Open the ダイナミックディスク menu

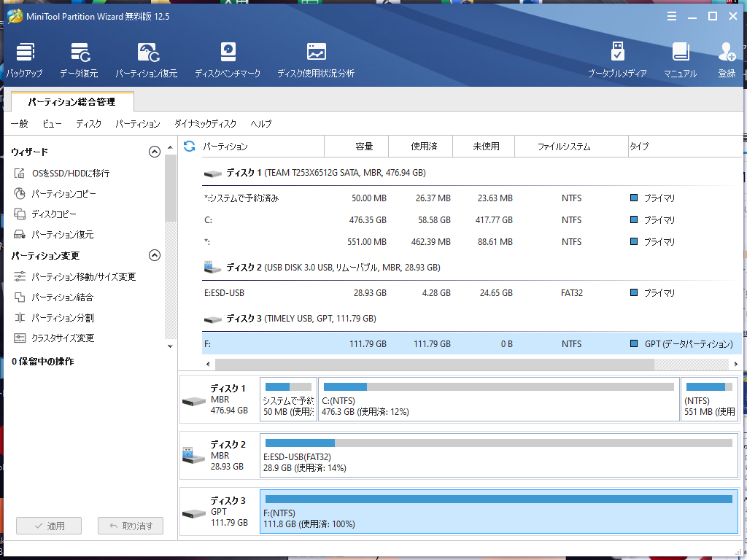tap(205, 124)
